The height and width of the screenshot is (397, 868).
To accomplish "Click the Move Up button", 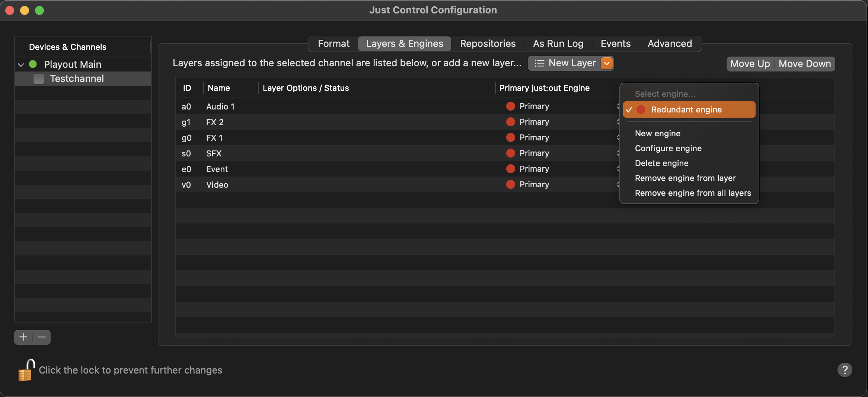I will [x=750, y=64].
